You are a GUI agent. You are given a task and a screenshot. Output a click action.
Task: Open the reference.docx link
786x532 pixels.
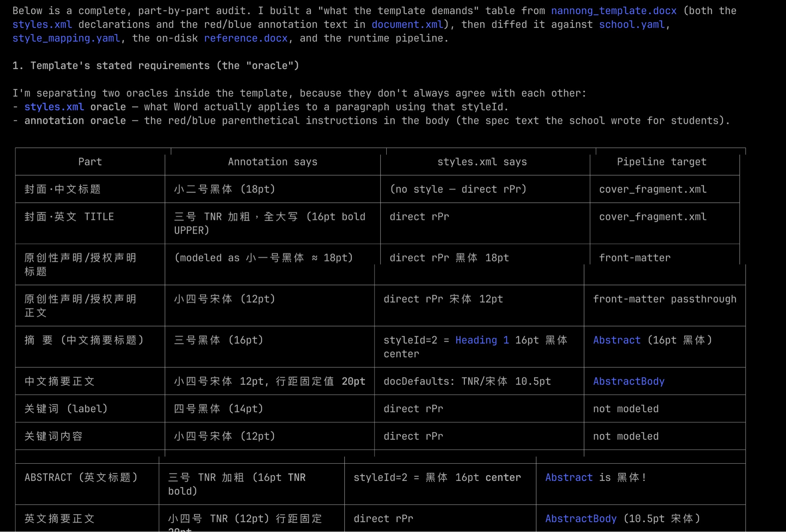(246, 38)
